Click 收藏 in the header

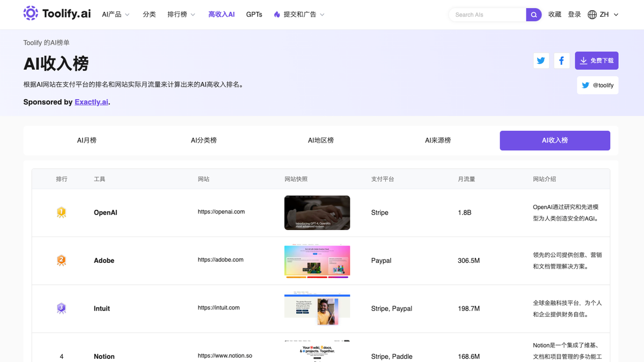(x=555, y=14)
